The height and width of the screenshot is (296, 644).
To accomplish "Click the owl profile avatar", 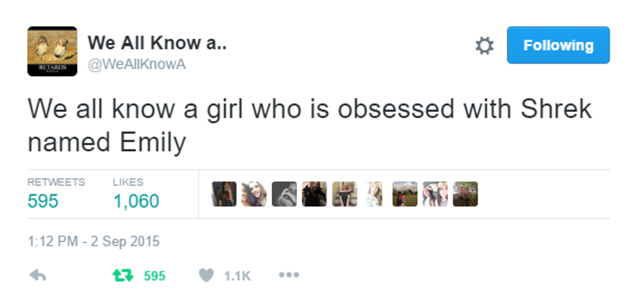I will [x=52, y=51].
